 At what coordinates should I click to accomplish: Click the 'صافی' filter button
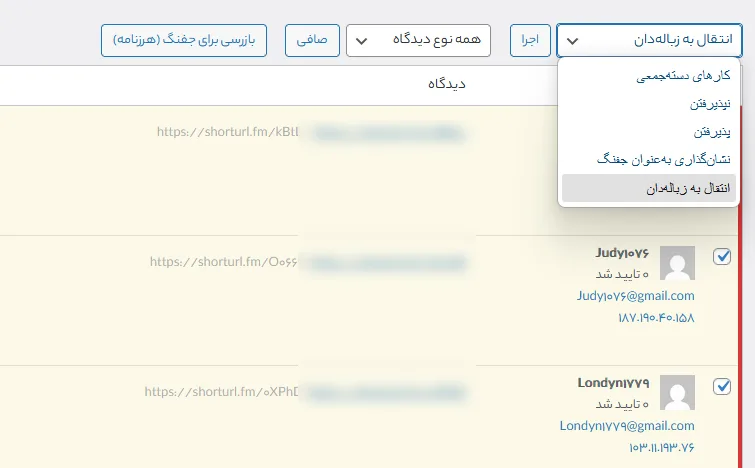[312, 40]
